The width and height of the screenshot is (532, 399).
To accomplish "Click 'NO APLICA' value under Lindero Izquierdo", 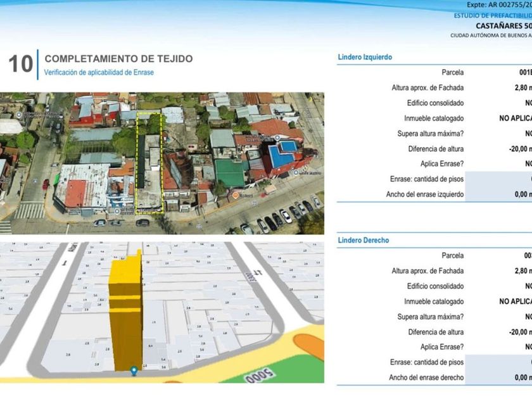I will click(516, 118).
